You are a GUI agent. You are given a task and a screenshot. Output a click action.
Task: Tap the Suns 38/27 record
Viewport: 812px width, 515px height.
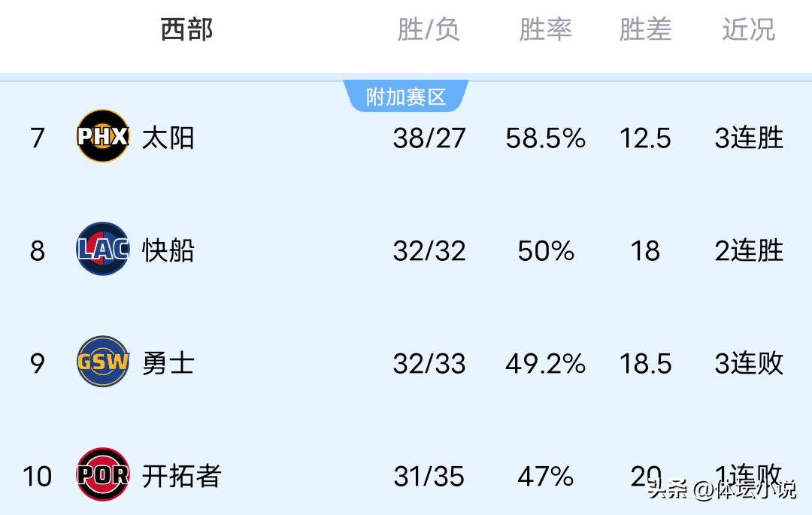(429, 138)
